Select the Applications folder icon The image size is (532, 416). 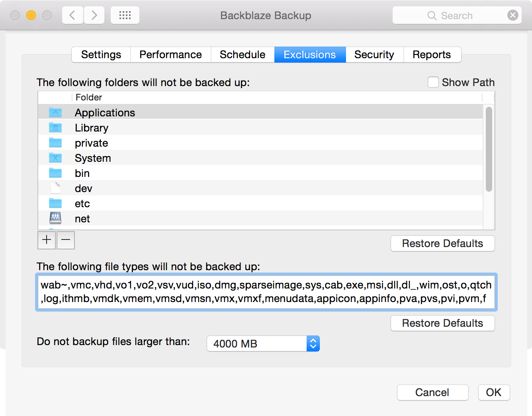pos(55,113)
